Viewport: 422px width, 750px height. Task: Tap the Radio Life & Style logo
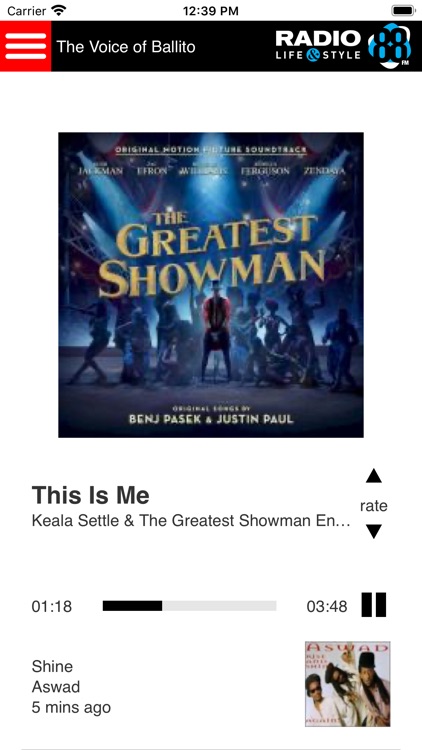(318, 45)
